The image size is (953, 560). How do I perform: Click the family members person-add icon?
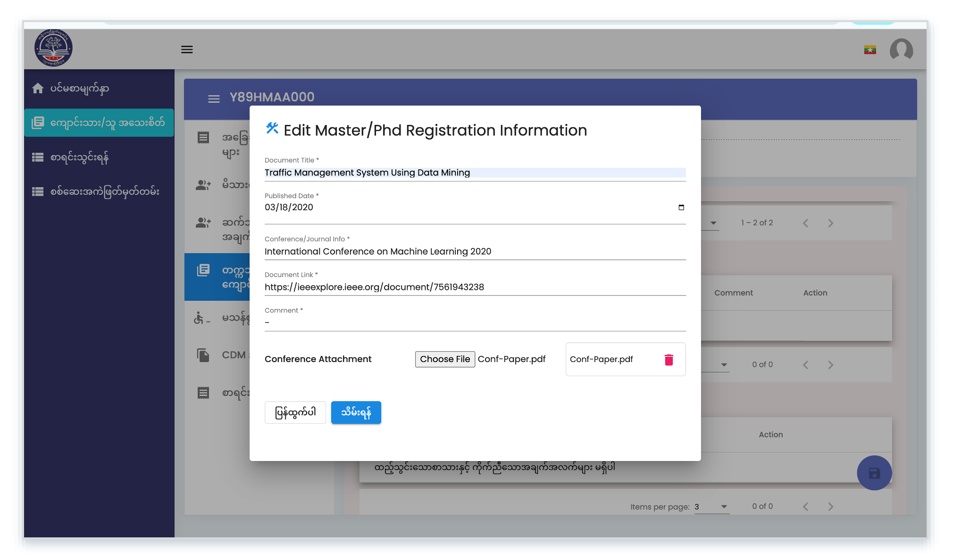tap(203, 185)
